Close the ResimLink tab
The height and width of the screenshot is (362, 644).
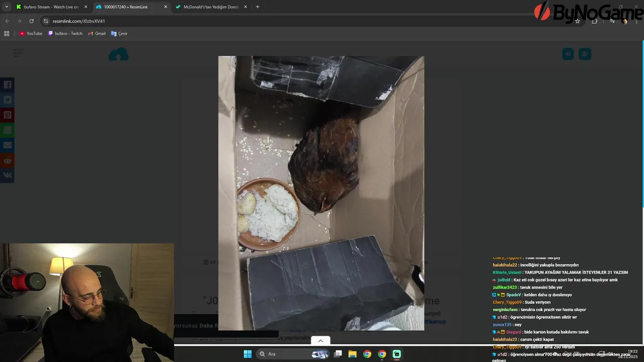[x=166, y=7]
